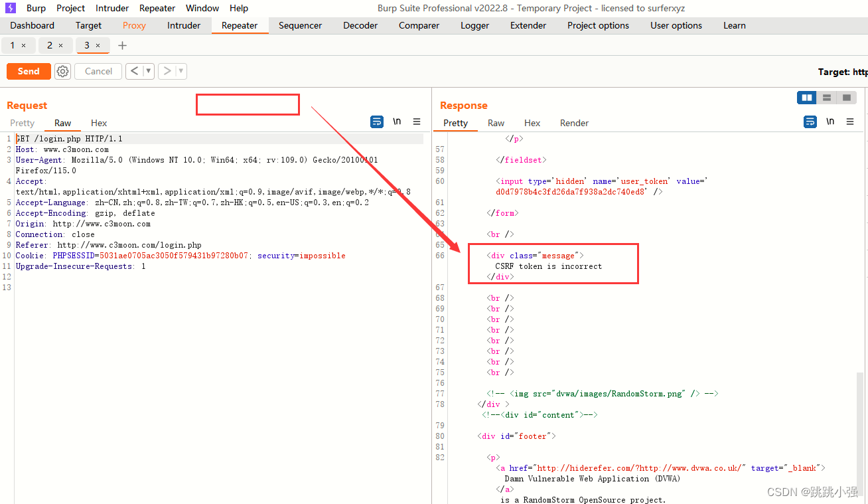Toggle non-printable \n characters in Request
This screenshot has height=504, width=868.
click(x=397, y=122)
